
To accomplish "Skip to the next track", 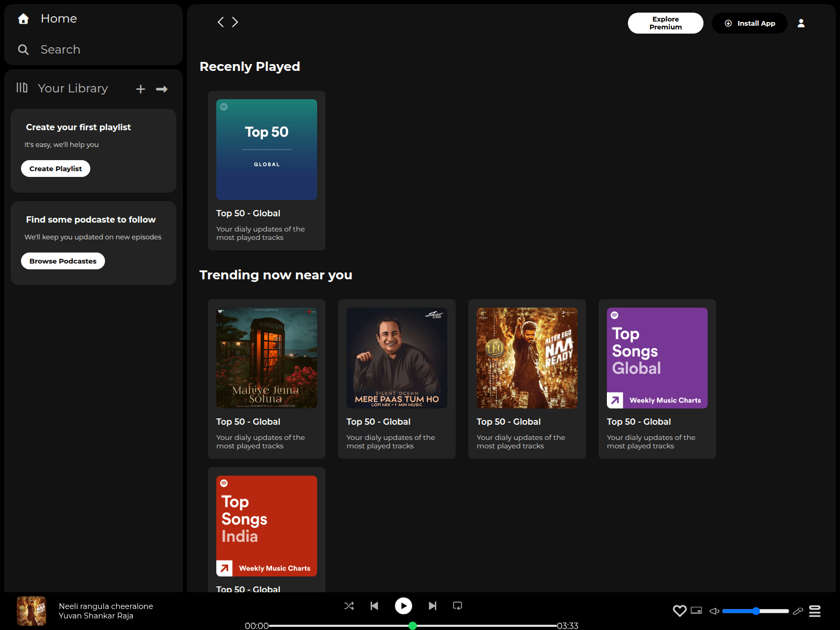I will (x=433, y=606).
